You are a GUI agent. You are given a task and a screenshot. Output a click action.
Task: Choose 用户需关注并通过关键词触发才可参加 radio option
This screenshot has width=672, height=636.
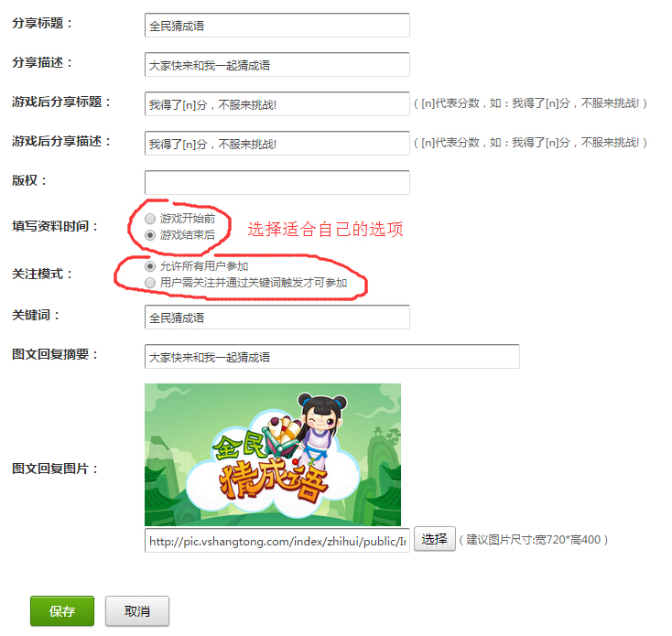(151, 283)
